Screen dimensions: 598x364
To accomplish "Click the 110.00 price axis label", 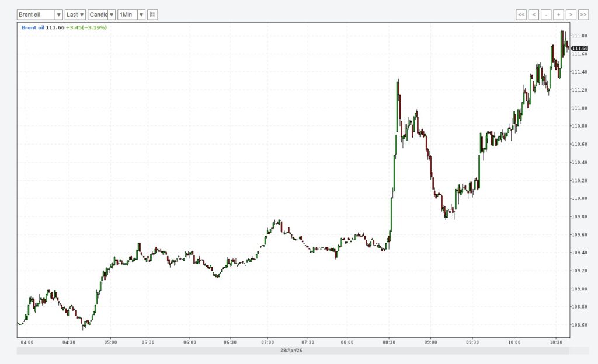I will 580,198.
